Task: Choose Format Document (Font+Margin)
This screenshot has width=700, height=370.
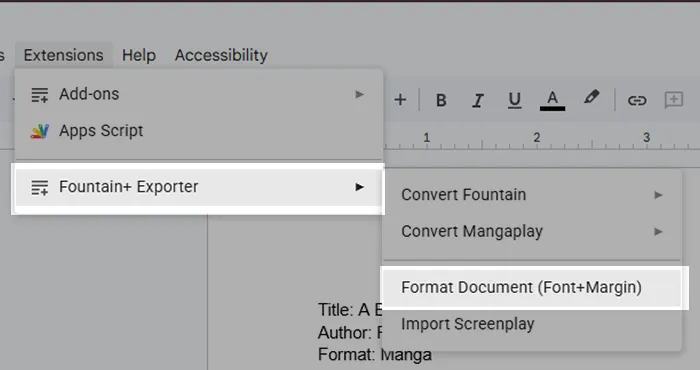Action: coord(532,287)
